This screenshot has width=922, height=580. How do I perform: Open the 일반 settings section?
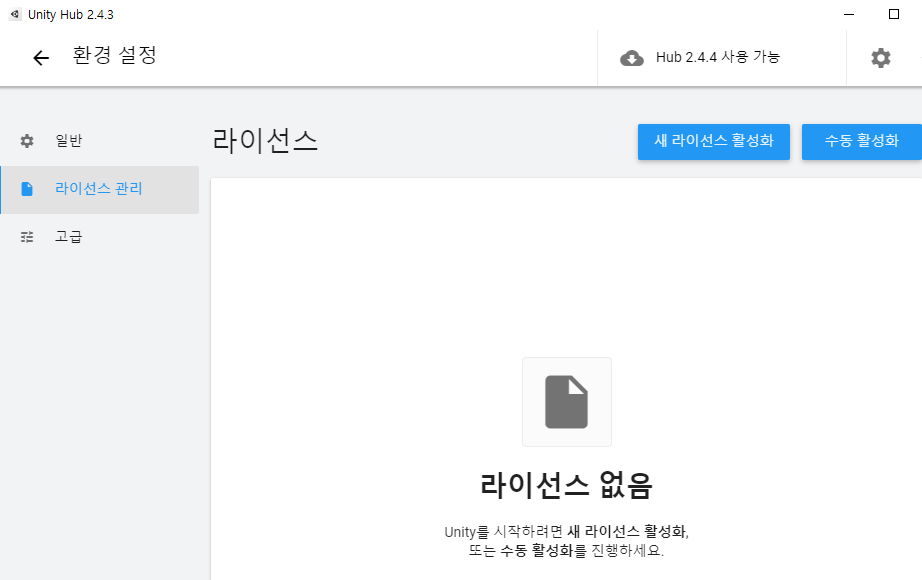point(99,141)
